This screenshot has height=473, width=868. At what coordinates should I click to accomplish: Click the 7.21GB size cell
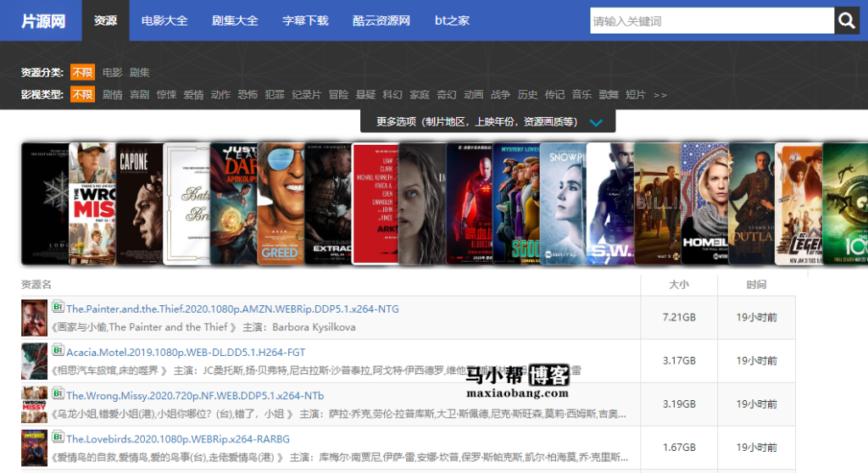click(679, 317)
